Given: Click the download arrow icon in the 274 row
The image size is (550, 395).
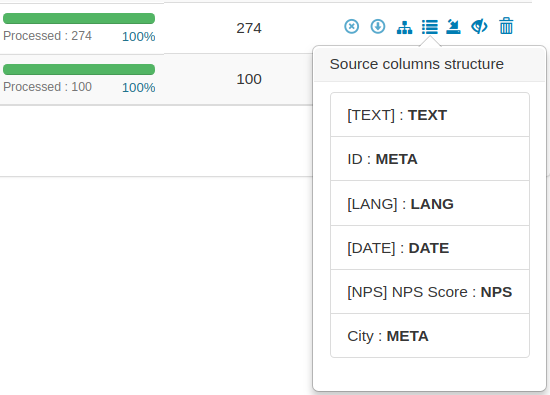Looking at the screenshot, I should (378, 27).
